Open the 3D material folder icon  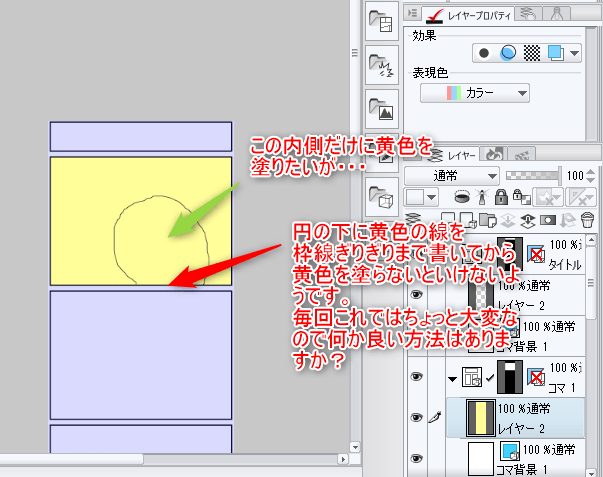(x=381, y=197)
